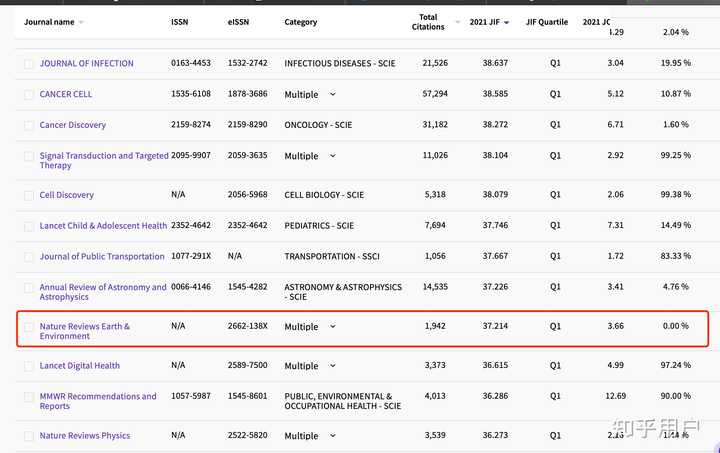Tick the JOURNAL OF INFECTION checkbox
720x453 pixels.
point(29,64)
